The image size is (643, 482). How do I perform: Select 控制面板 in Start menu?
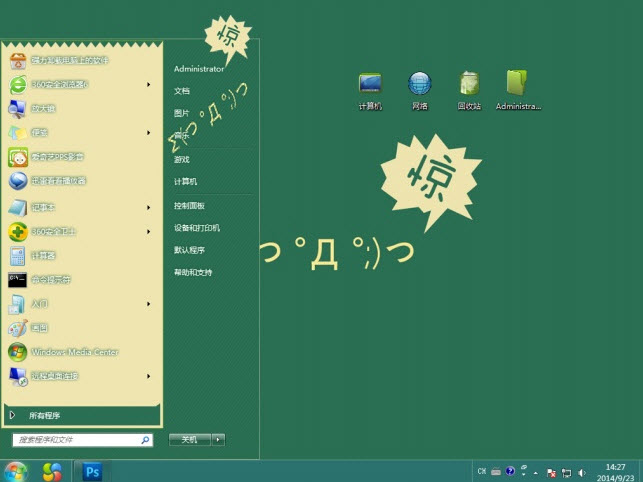189,205
